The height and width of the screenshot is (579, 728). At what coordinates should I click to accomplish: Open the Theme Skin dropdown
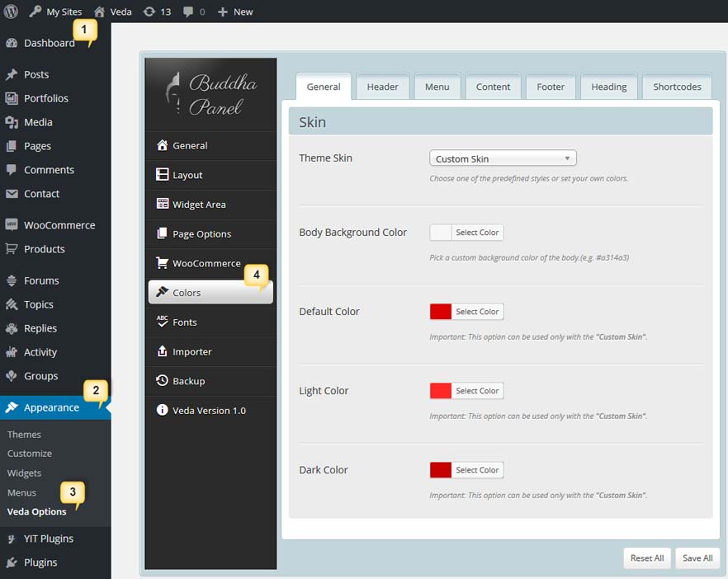click(x=503, y=158)
